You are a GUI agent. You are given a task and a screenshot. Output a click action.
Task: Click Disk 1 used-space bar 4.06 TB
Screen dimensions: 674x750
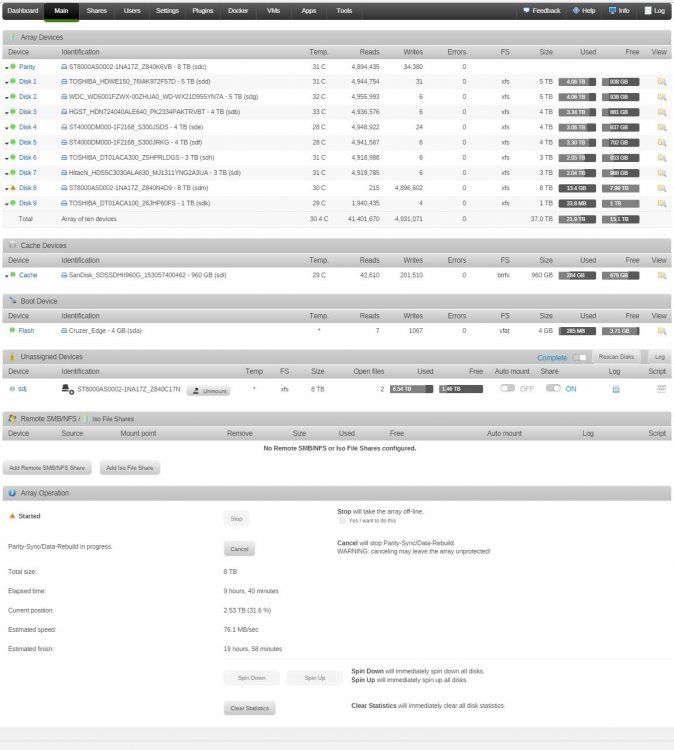577,82
